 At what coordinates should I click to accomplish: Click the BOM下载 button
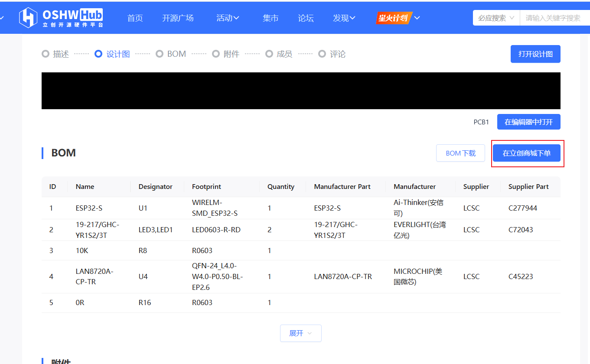tap(460, 153)
